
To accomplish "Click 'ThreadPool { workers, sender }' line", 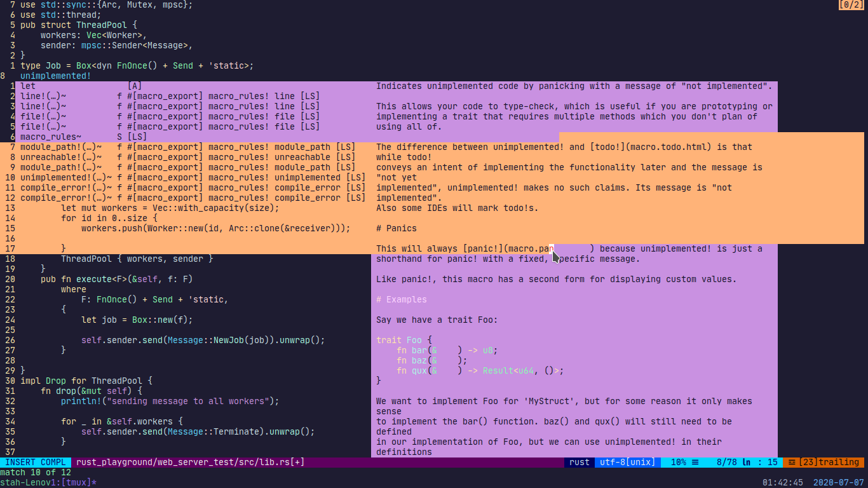I will (x=137, y=259).
